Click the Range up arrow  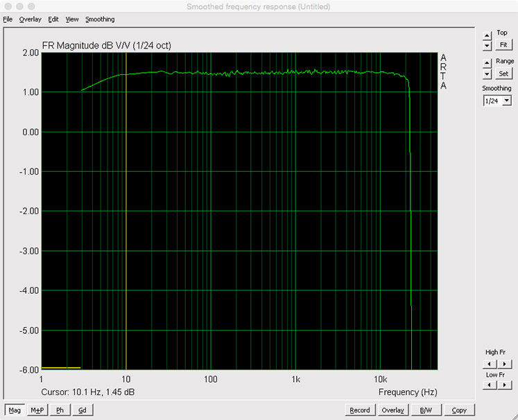click(x=487, y=63)
